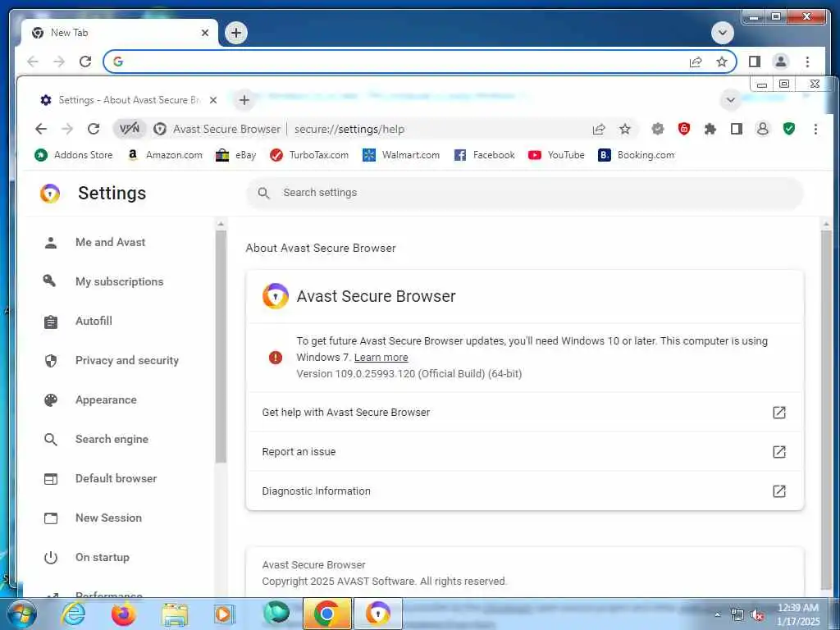This screenshot has width=840, height=630.
Task: Launch Firefox from the taskbar
Action: pyautogui.click(x=124, y=614)
